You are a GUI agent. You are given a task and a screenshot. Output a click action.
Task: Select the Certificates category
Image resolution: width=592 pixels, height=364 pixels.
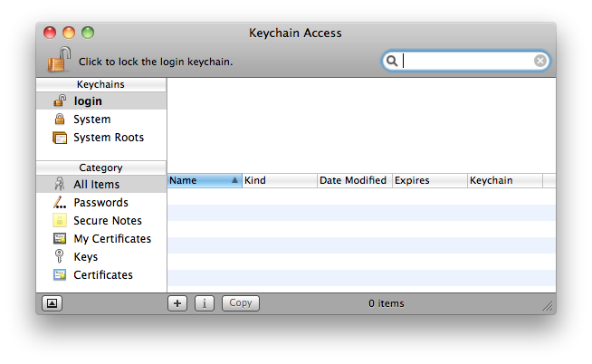tap(102, 275)
